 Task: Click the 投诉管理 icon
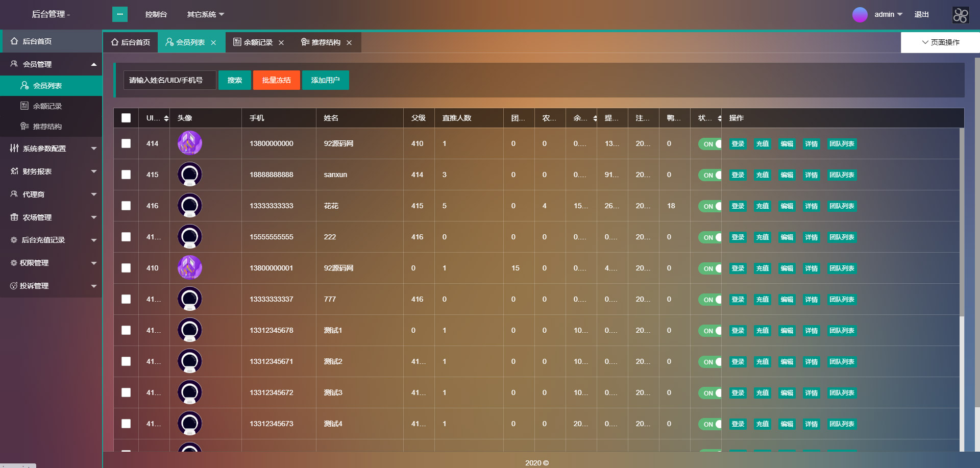(14, 286)
